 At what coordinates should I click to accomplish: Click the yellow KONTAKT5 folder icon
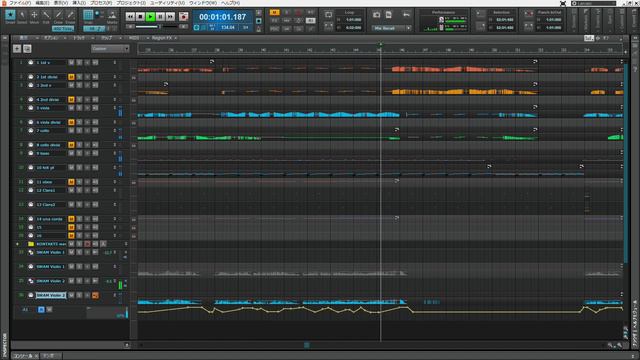tap(31, 244)
